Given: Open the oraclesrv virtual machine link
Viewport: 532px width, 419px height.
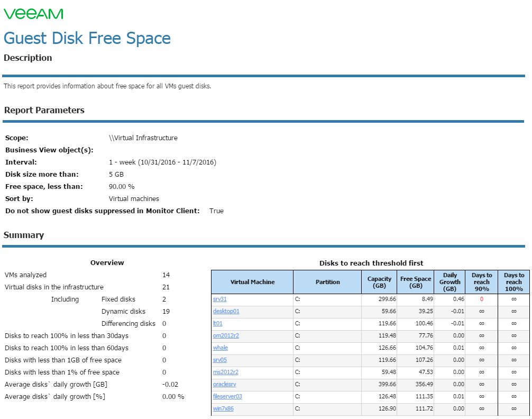Looking at the screenshot, I should [224, 385].
